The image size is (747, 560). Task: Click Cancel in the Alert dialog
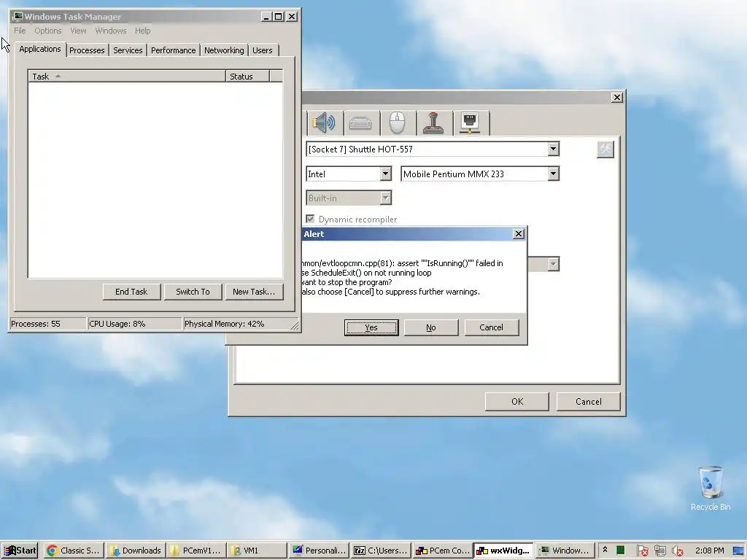pyautogui.click(x=491, y=327)
